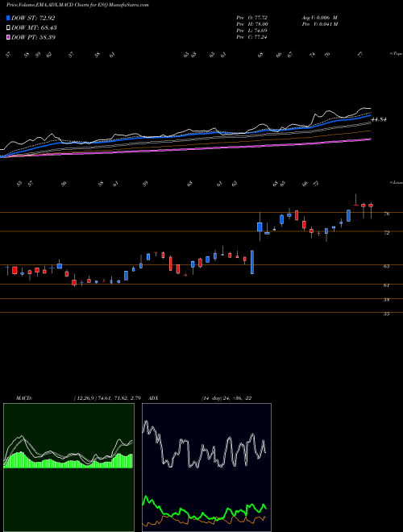Select the 'DOW PT: 58.39' legend label
The height and width of the screenshot is (532, 403).
point(33,37)
